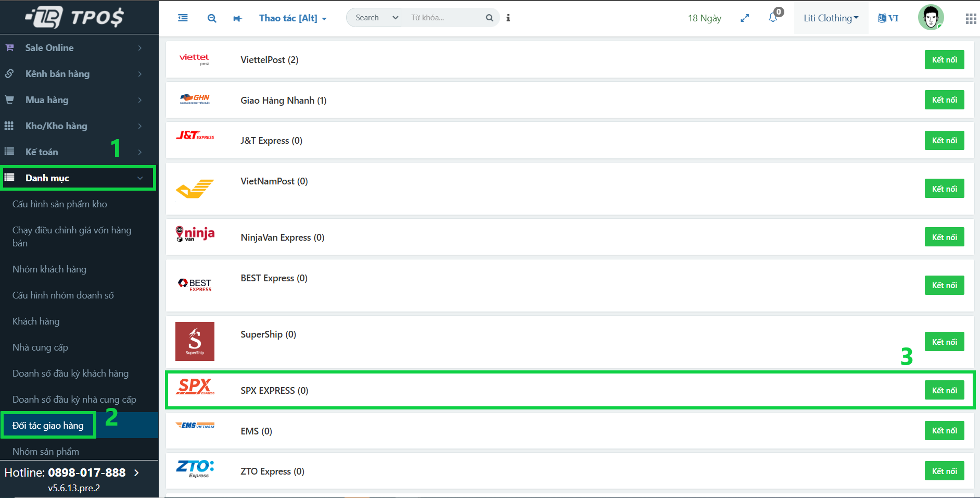Screen dimensions: 980x498
Task: Click Kết nối for J&T Express
Action: tap(944, 140)
